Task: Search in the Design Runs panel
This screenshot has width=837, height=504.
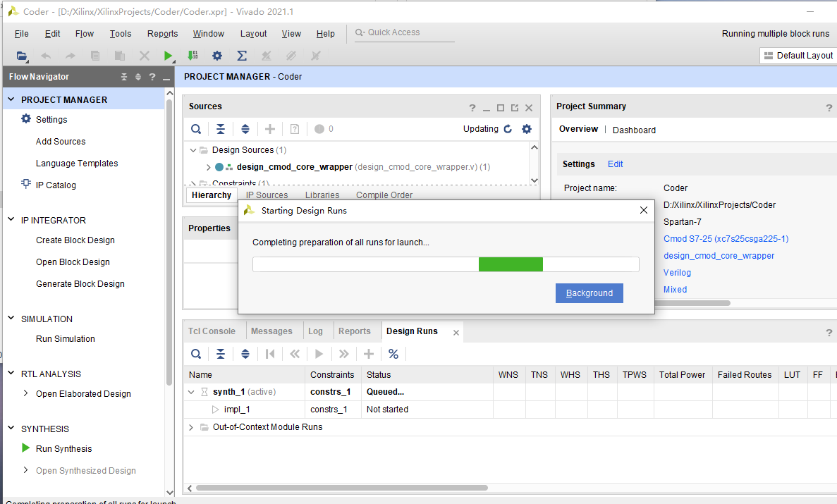Action: 197,354
